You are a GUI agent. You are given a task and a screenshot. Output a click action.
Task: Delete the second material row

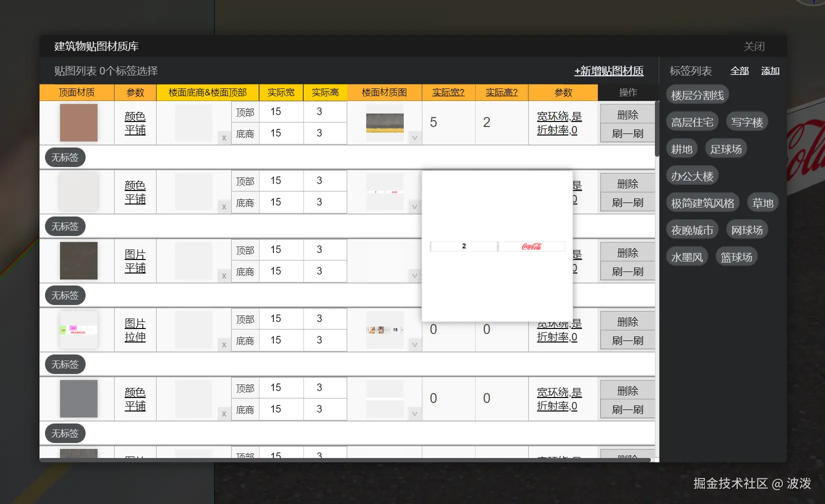click(x=627, y=183)
